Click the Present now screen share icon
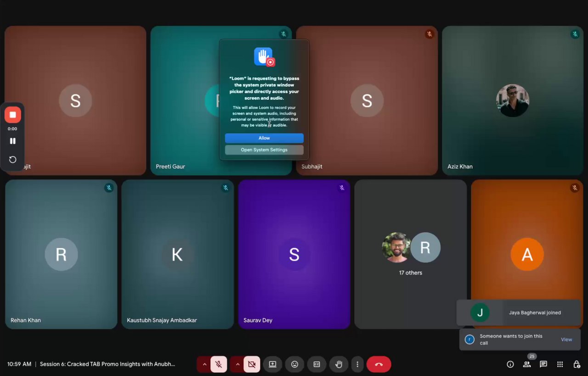The image size is (588, 376). pos(272,364)
